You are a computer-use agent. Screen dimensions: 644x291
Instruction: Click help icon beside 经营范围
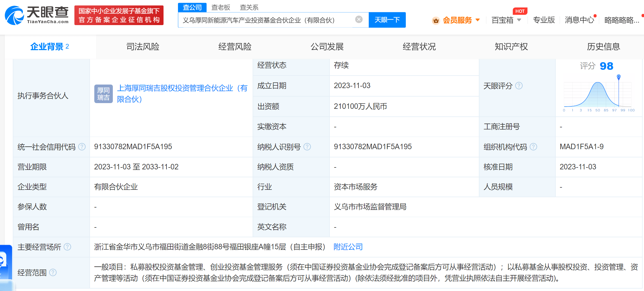tap(53, 272)
